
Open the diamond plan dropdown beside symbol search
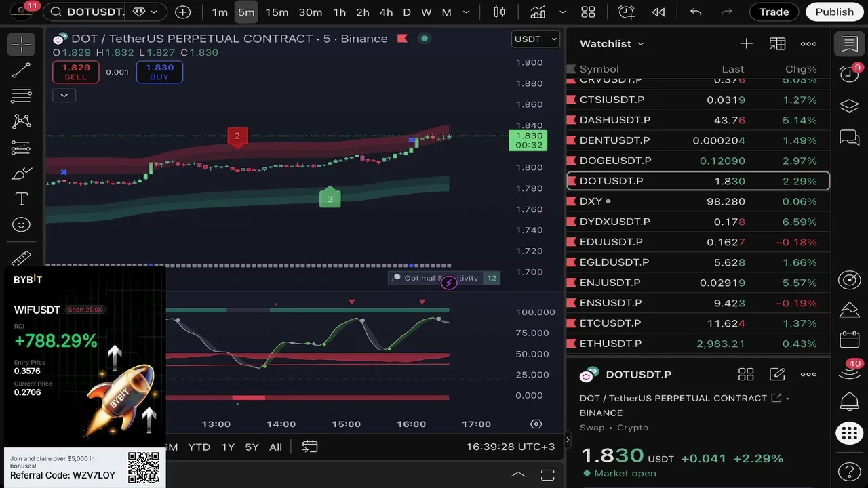(x=146, y=12)
